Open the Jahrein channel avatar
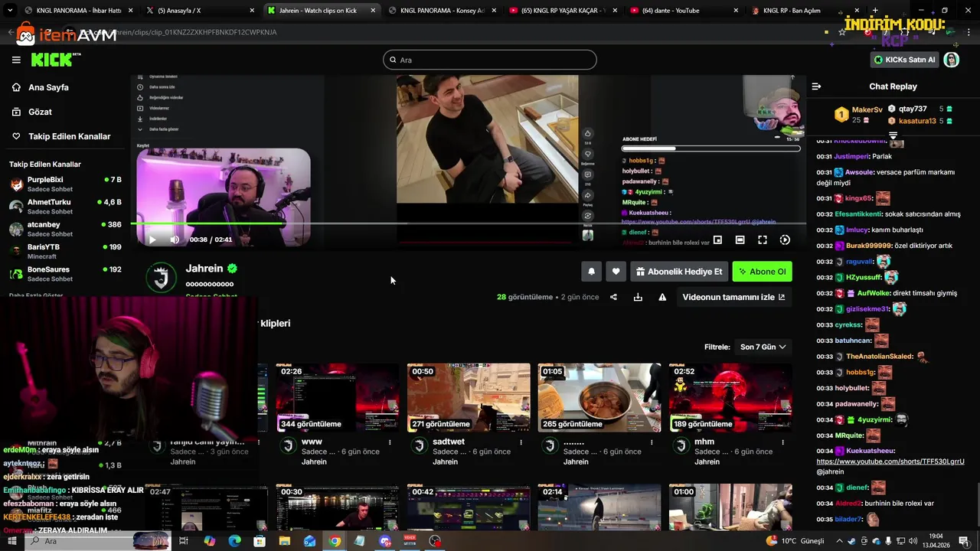This screenshot has height=551, width=980. pos(161,278)
